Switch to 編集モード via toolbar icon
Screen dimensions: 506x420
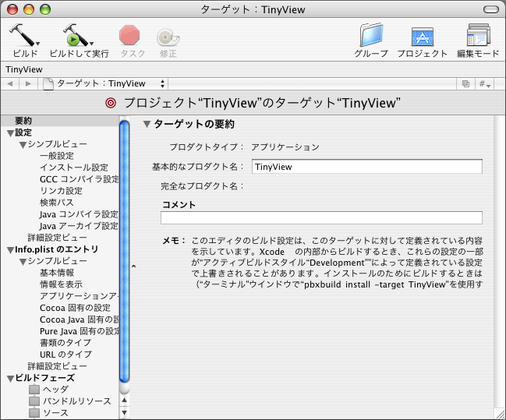click(477, 36)
